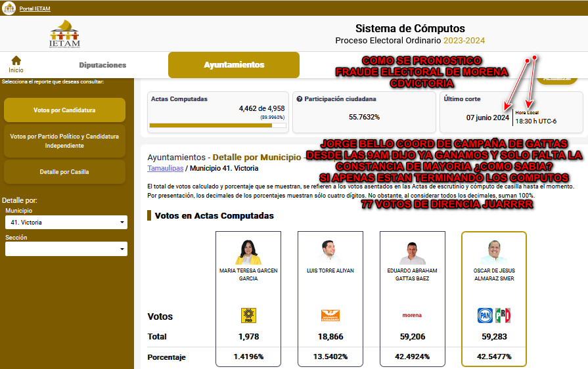The width and height of the screenshot is (588, 369).
Task: Select the Ayuntamientos tab
Action: click(x=234, y=65)
